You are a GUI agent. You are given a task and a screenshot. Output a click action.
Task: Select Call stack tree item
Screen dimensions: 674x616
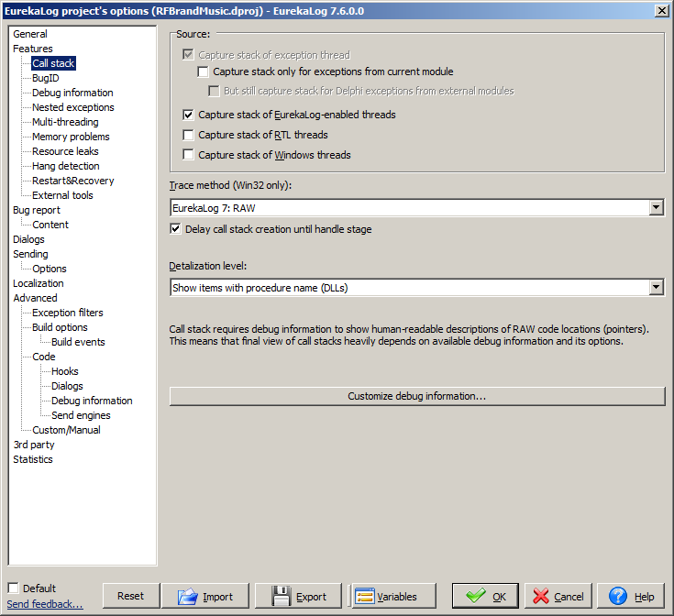(53, 63)
